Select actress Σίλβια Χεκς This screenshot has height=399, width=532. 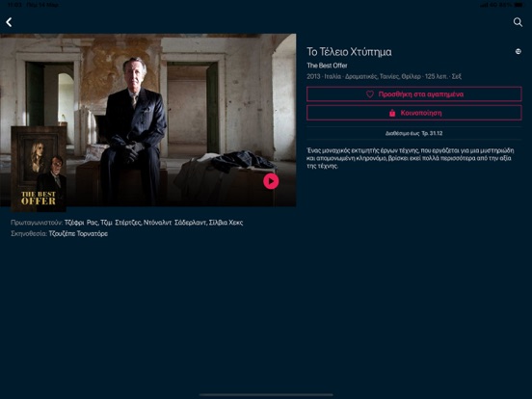[226, 223]
